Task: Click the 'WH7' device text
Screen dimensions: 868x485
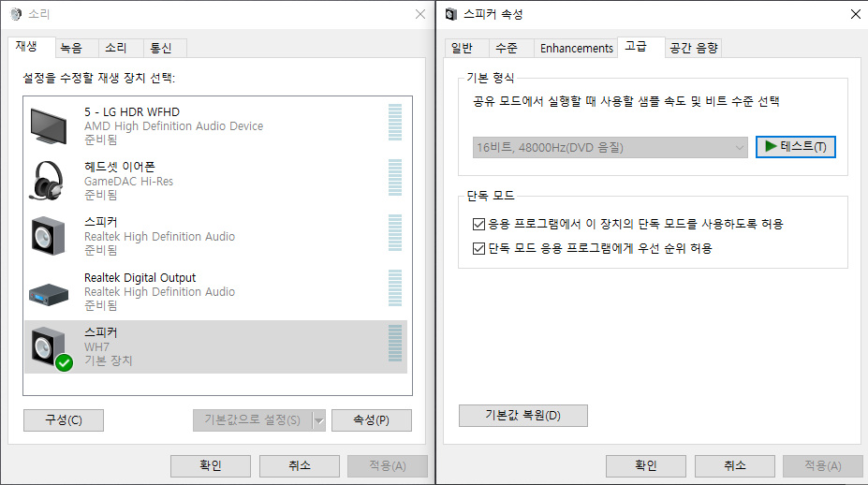Action: [x=96, y=347]
